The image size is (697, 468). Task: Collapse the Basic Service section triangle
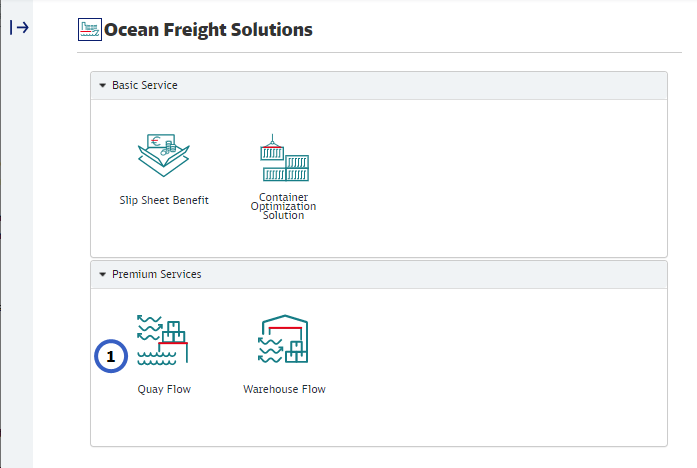tap(103, 85)
